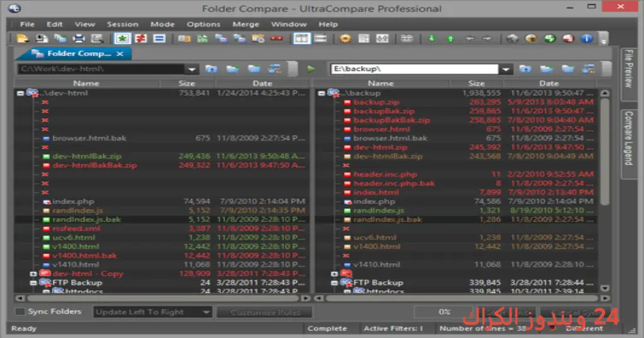Viewport: 644px width, 338px height.
Task: Collapse the right FTP Backup folder
Action: tap(335, 283)
